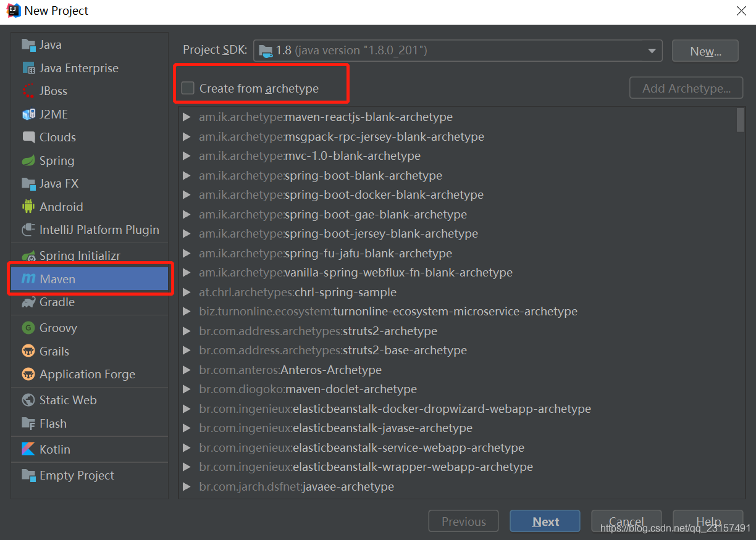756x540 pixels.
Task: Click the Empty Project folder icon
Action: point(28,475)
